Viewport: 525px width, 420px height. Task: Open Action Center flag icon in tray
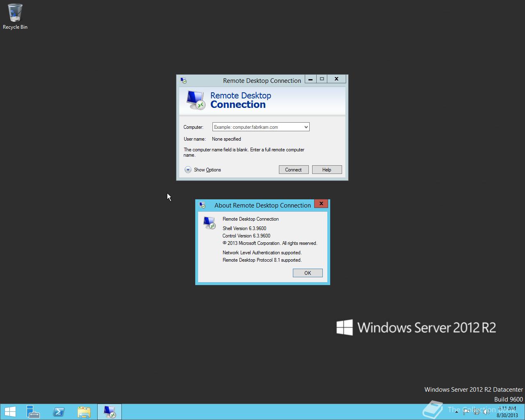pos(466,412)
